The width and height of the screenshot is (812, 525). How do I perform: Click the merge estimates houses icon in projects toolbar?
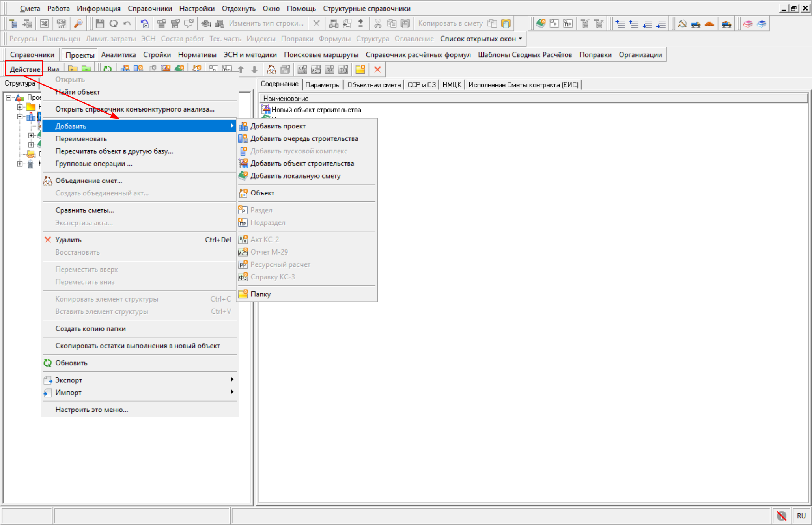pos(271,69)
